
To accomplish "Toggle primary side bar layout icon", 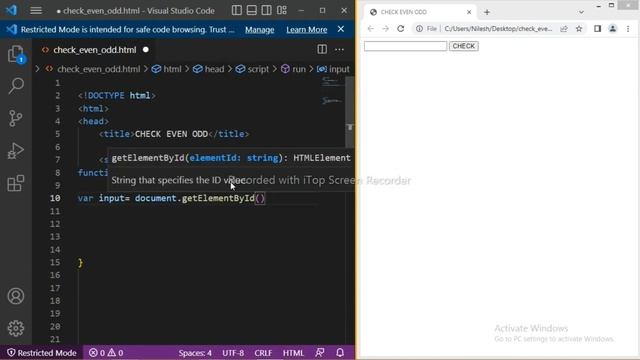I will coord(237,11).
